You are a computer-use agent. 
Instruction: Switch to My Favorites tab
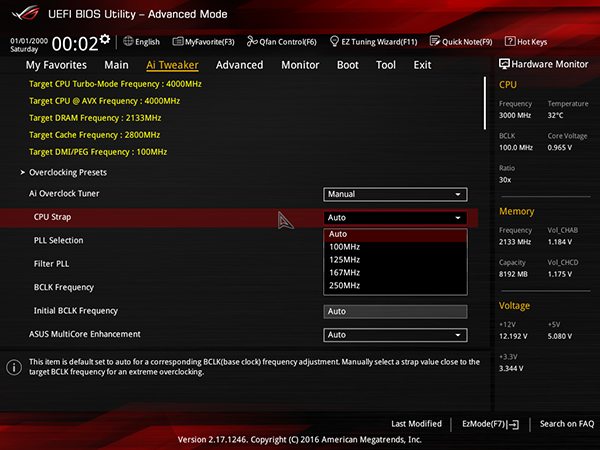pyautogui.click(x=56, y=65)
